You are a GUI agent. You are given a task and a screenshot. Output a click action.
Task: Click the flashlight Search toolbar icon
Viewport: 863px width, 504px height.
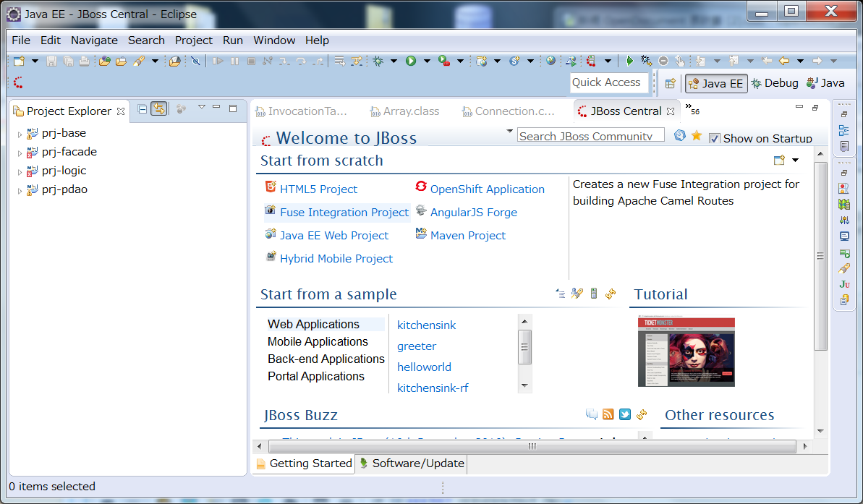tap(139, 61)
